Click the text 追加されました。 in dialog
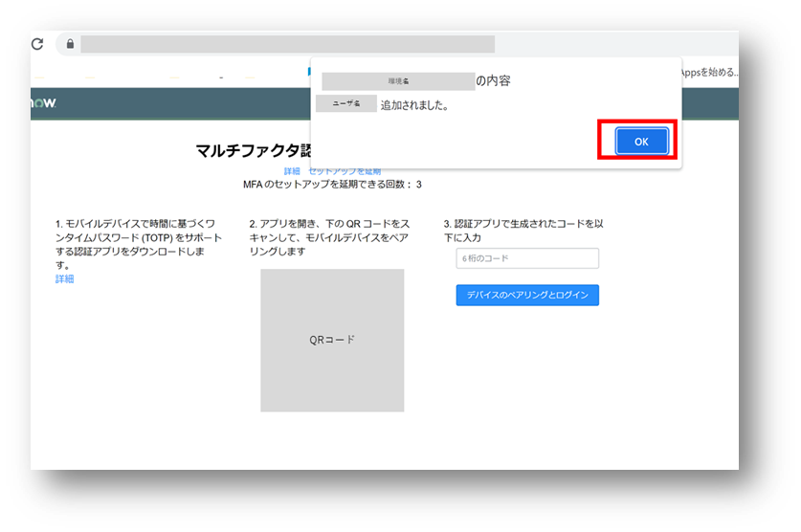This screenshot has height=532, width=801. (414, 105)
